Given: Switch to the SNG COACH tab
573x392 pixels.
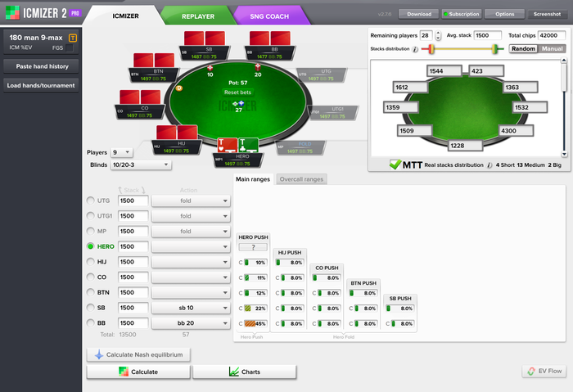Looking at the screenshot, I should pos(269,16).
